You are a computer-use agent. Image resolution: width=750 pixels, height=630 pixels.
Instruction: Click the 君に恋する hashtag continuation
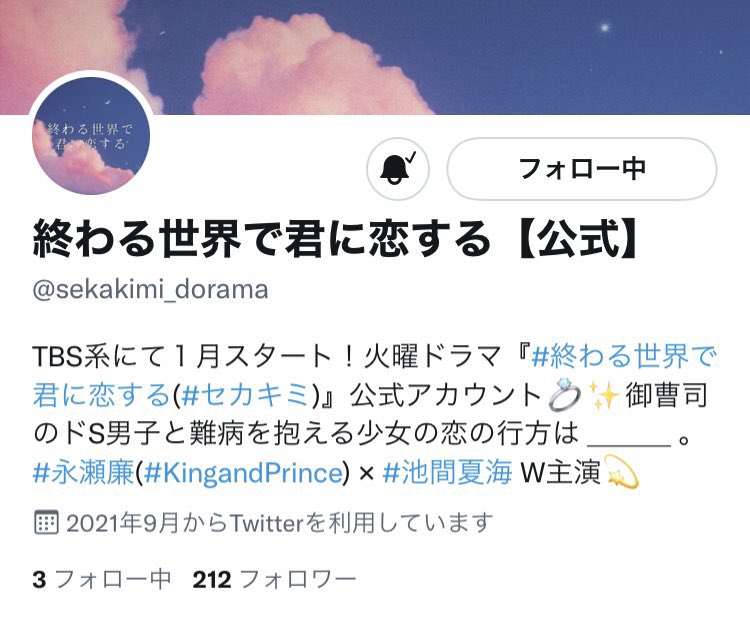click(x=101, y=396)
